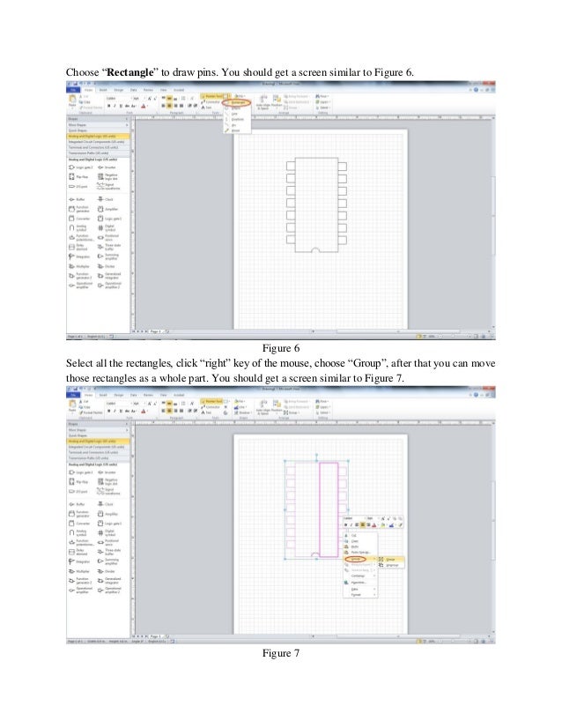The image size is (562, 728).
Task: Select Terminals and Connectors stencil in Figure 7
Action: [x=98, y=452]
